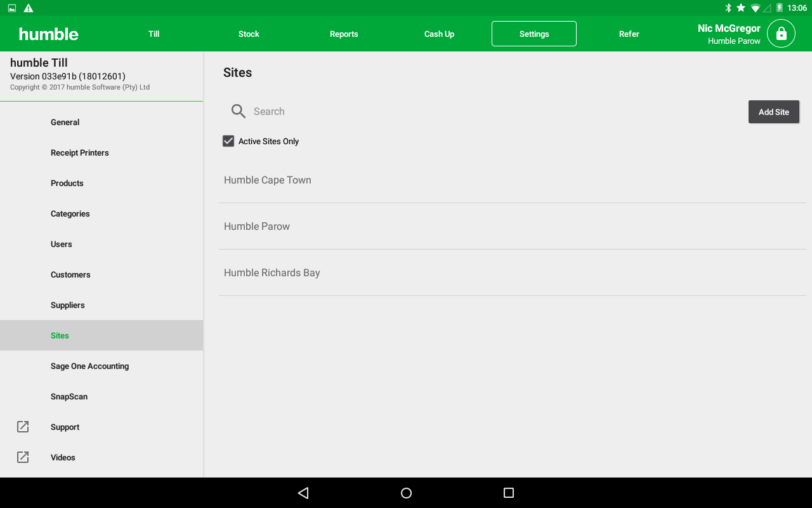
Task: Click the Add Site button
Action: pyautogui.click(x=774, y=112)
